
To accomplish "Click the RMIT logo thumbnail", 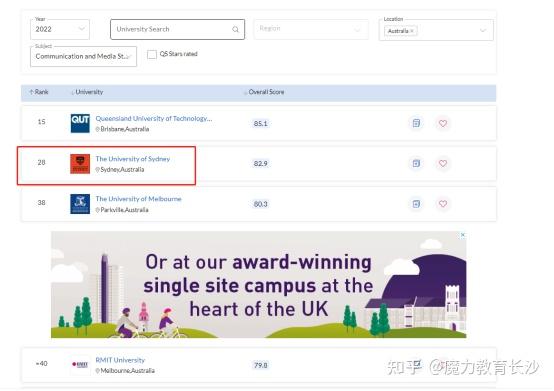I will (x=80, y=365).
